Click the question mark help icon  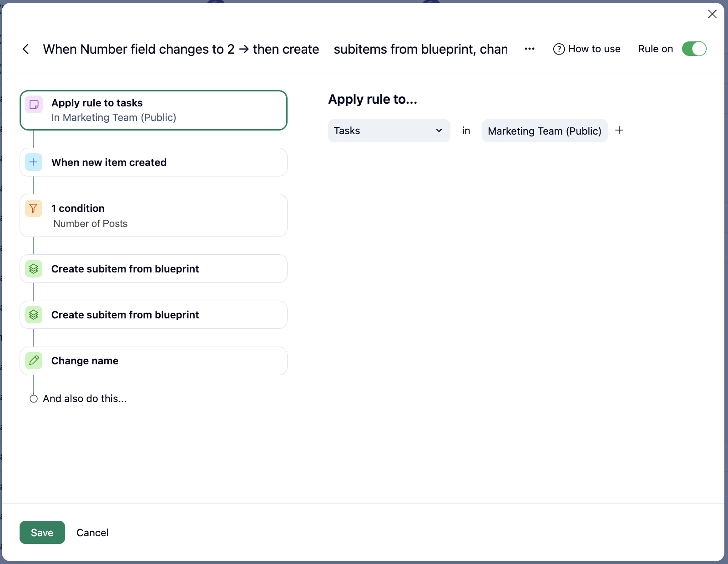click(x=559, y=49)
